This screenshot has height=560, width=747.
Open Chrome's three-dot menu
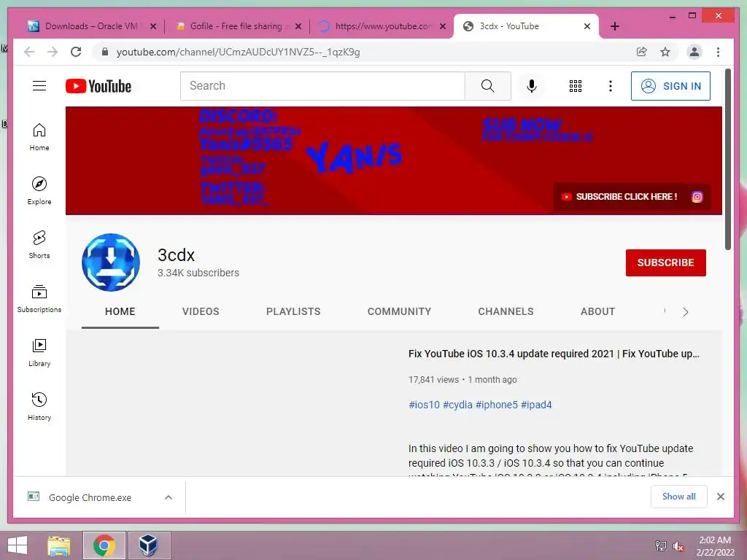point(718,52)
